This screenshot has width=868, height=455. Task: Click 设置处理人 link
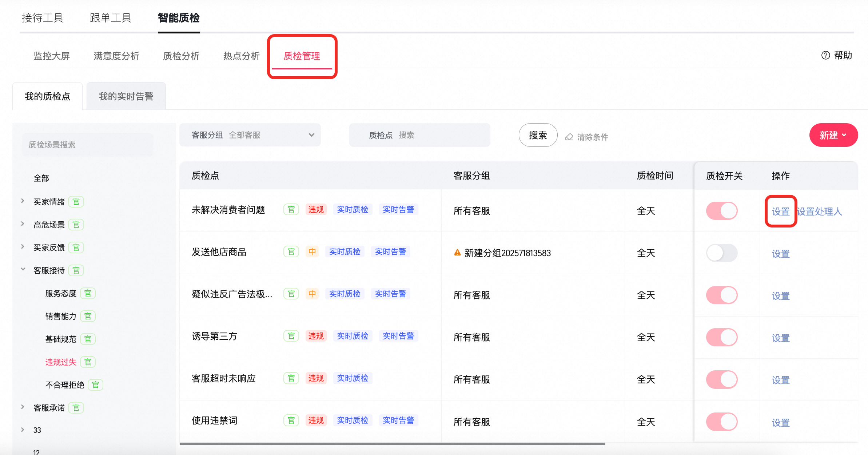pos(820,212)
